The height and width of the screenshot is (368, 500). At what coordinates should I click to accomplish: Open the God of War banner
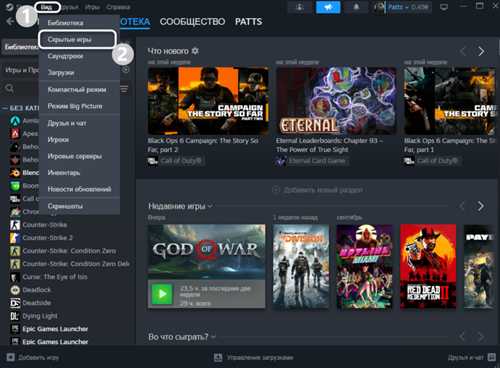pos(207,252)
